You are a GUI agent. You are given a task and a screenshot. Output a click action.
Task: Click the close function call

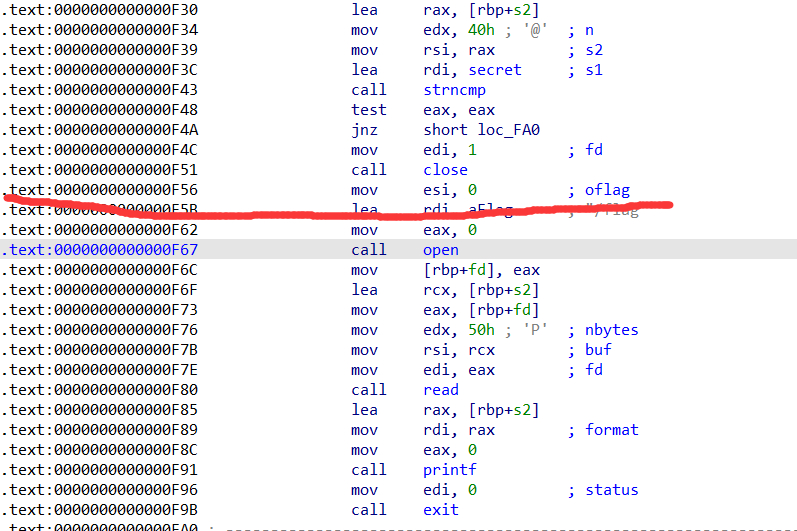coord(445,170)
